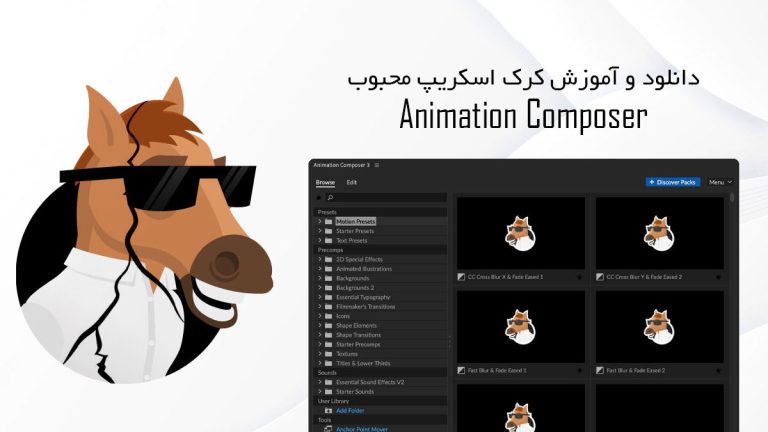Image resolution: width=768 pixels, height=432 pixels.
Task: Click the Add Folder plus-folder icon
Action: pos(329,410)
